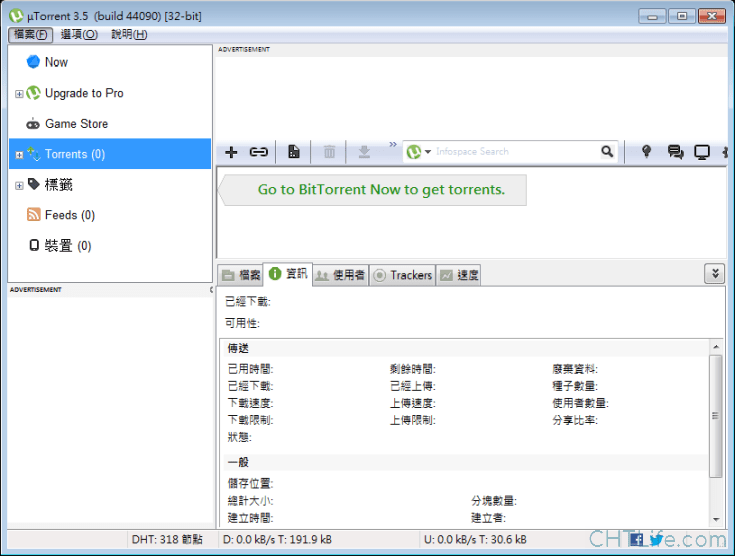735x556 pixels.
Task: Click the 分享比率 label
Action: pos(575,420)
